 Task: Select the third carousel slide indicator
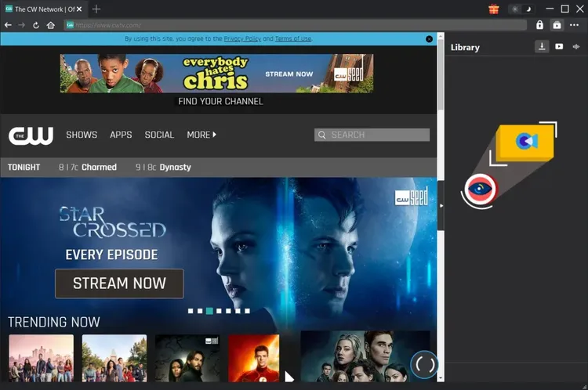coord(209,311)
